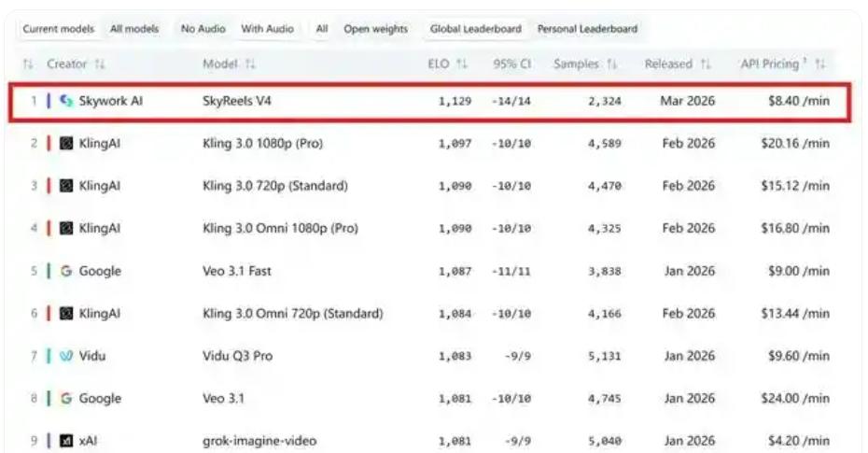
Task: Select the All weights filter
Action: click(x=322, y=29)
